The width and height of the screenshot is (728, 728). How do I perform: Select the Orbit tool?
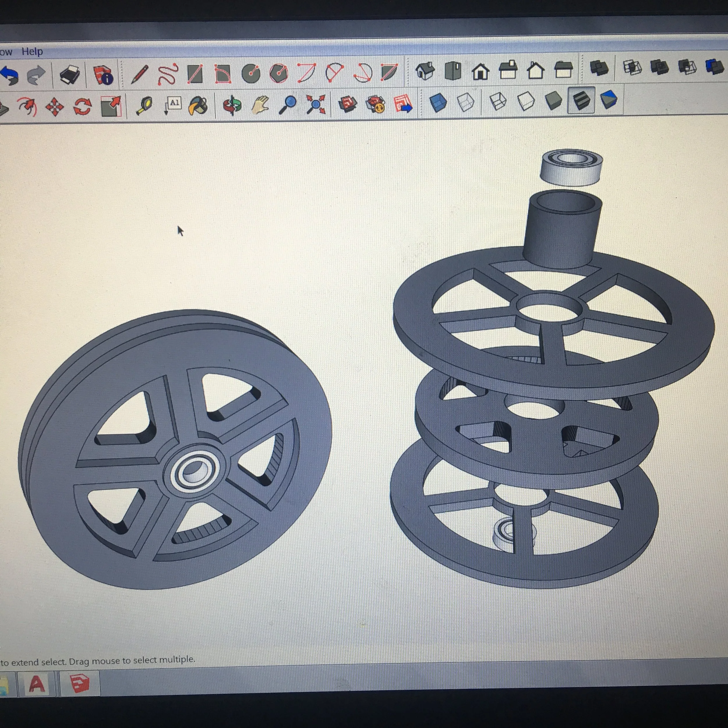(x=232, y=105)
